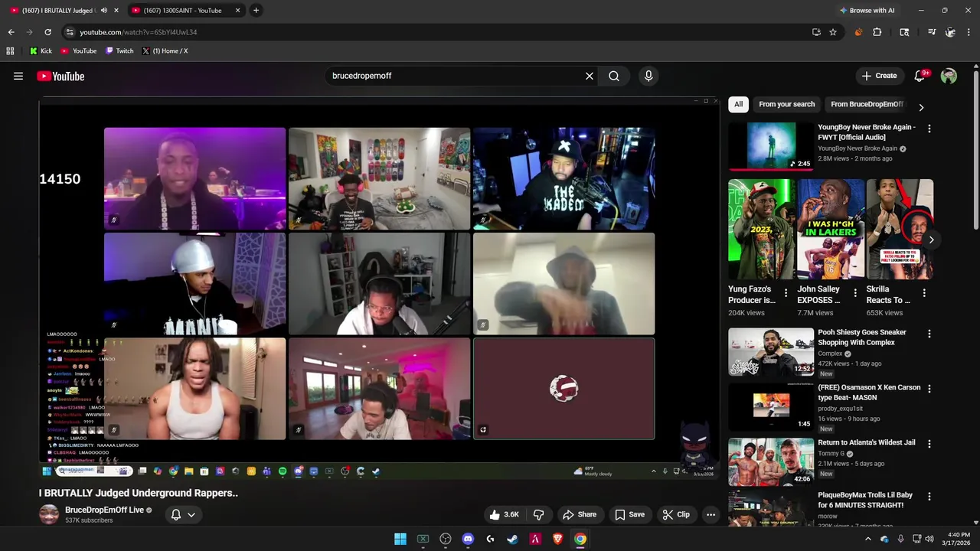Screen dimensions: 980x551
Task: Bookmark this page with star icon
Action: click(833, 32)
